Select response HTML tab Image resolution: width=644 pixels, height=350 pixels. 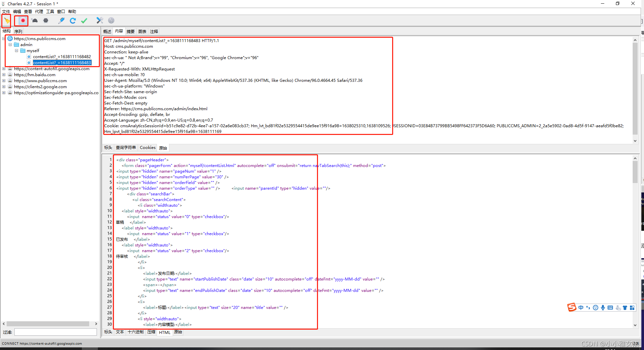pos(165,332)
